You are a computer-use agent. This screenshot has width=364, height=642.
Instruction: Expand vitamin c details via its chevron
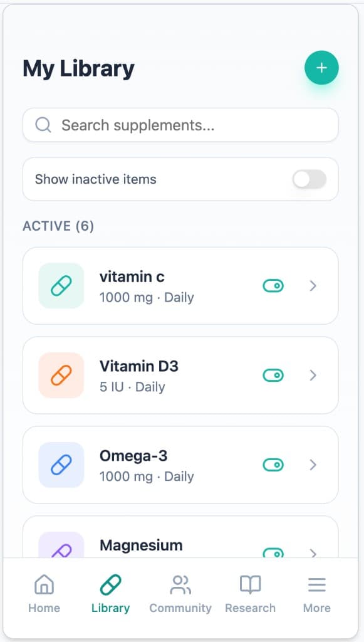coord(313,286)
